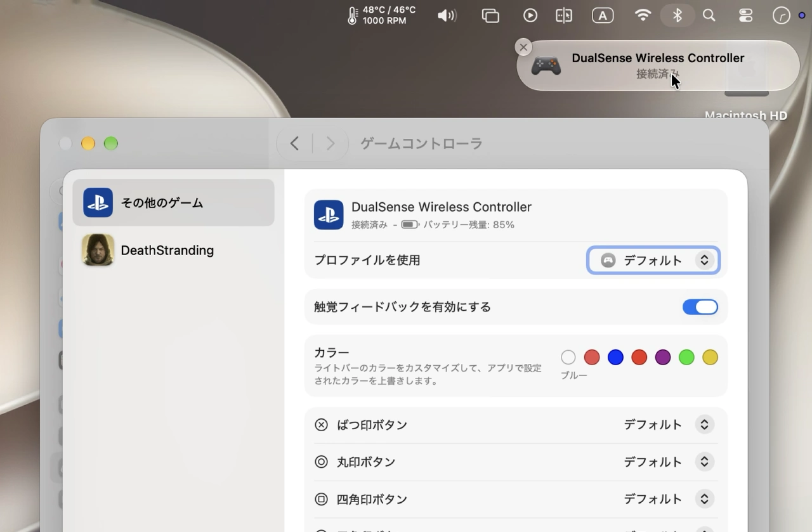This screenshot has height=532, width=812.
Task: Click the Macintosh HD desktop label
Action: click(x=745, y=115)
